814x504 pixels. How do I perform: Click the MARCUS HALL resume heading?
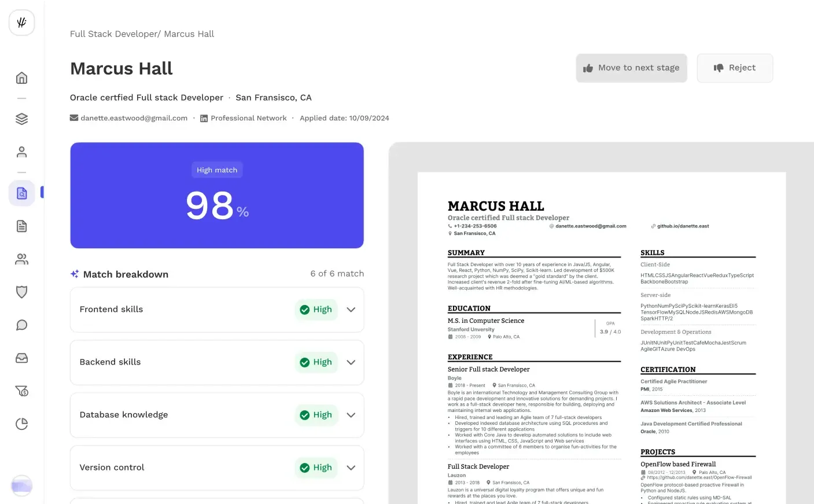(496, 206)
